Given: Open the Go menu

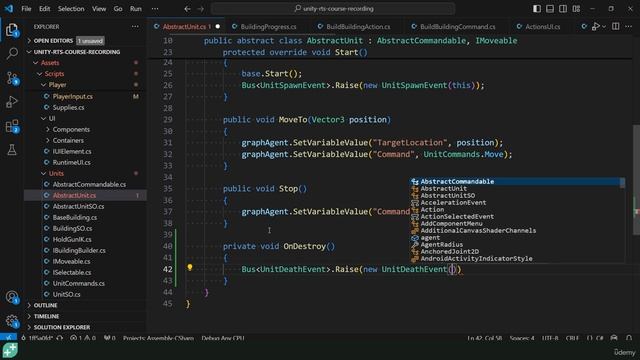Looking at the screenshot, I should click(118, 9).
